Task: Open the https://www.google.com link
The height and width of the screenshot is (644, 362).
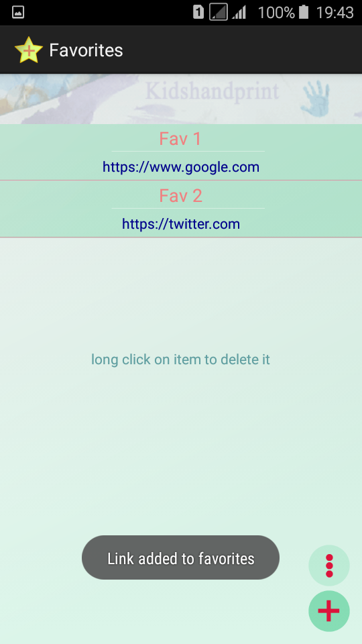Action: [x=181, y=167]
